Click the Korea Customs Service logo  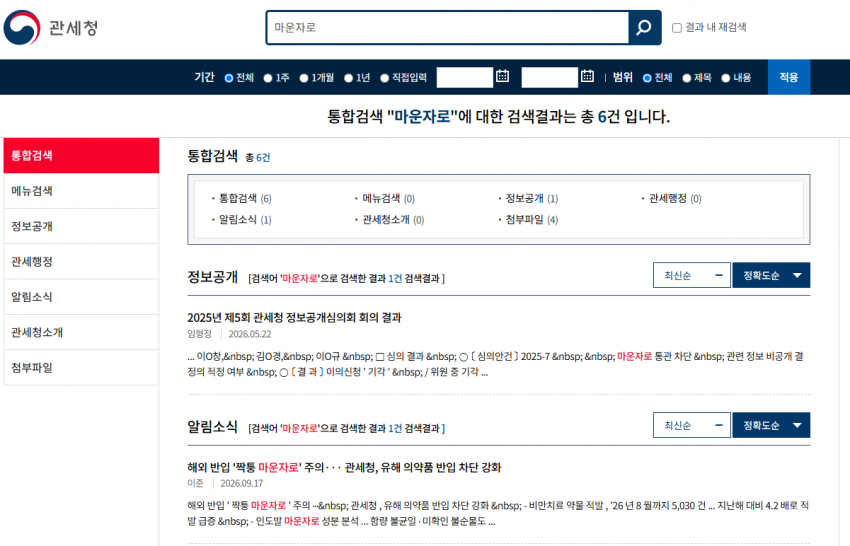coord(51,27)
